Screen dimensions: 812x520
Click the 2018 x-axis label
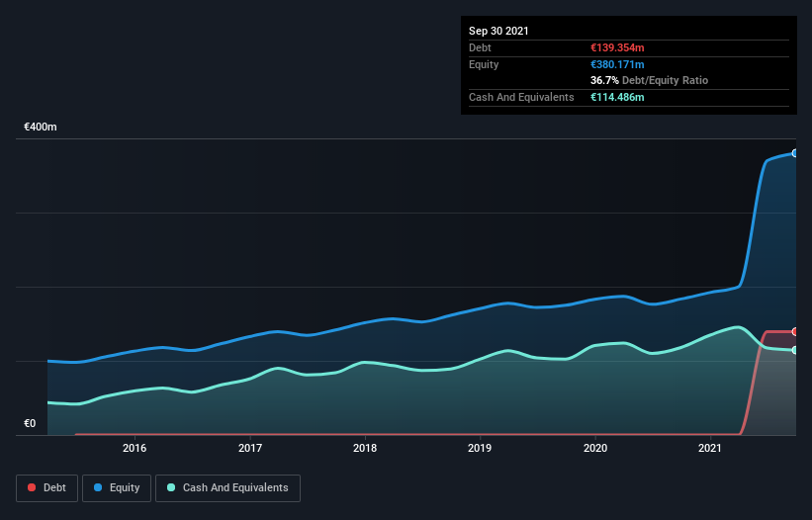[x=365, y=448]
